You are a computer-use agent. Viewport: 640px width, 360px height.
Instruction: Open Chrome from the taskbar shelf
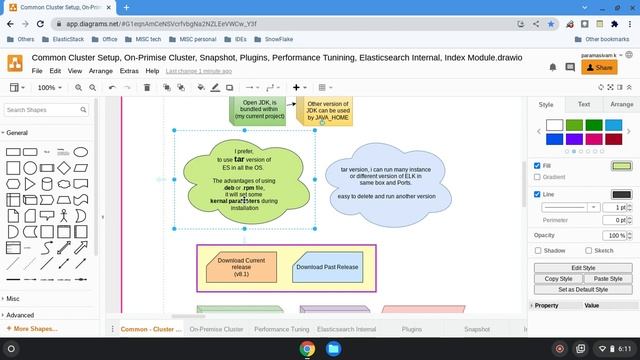coord(307,349)
